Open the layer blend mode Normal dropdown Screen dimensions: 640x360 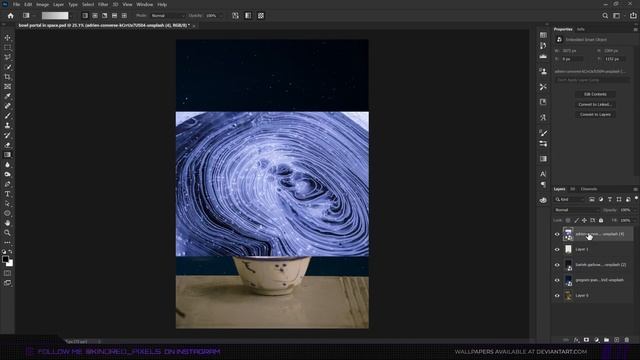click(577, 210)
